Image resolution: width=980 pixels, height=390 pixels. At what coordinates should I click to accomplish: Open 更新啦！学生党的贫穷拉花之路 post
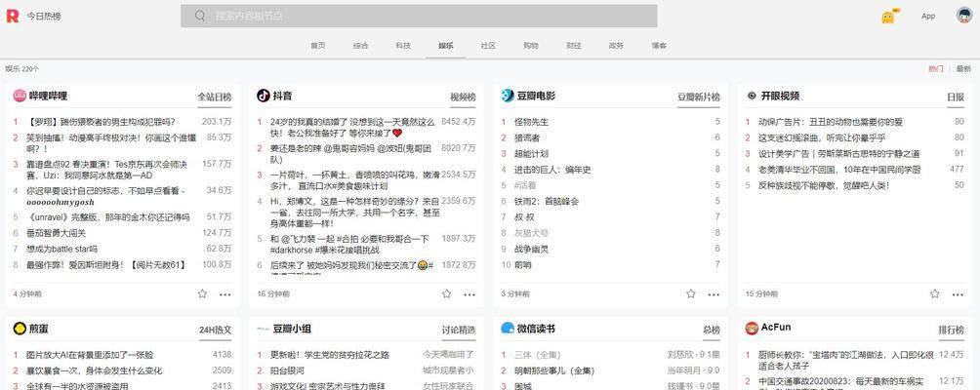329,355
